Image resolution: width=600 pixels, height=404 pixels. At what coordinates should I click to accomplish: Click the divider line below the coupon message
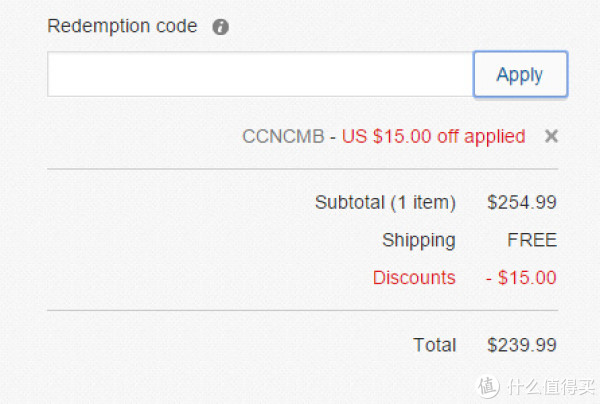(x=303, y=169)
